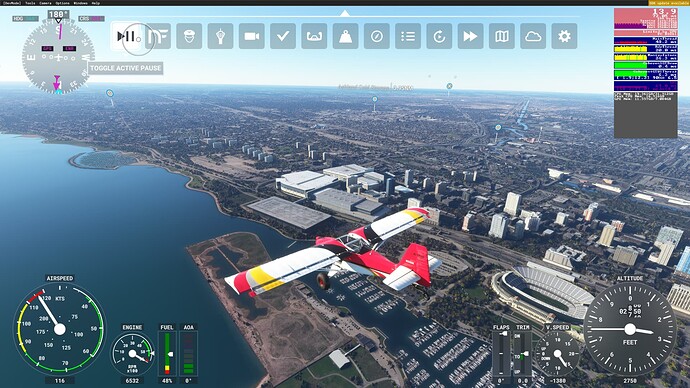Screen dimensions: 690x388
Task: Click the fast-forward travel icon
Action: coord(470,36)
